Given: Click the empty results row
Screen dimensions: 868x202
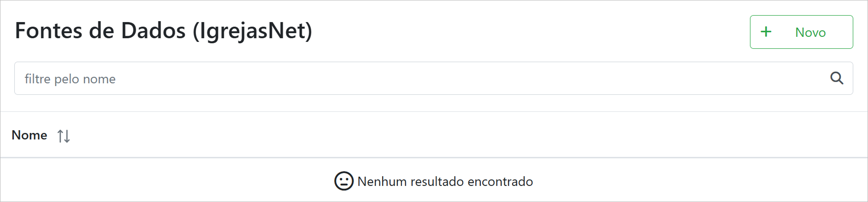Looking at the screenshot, I should click(433, 181).
